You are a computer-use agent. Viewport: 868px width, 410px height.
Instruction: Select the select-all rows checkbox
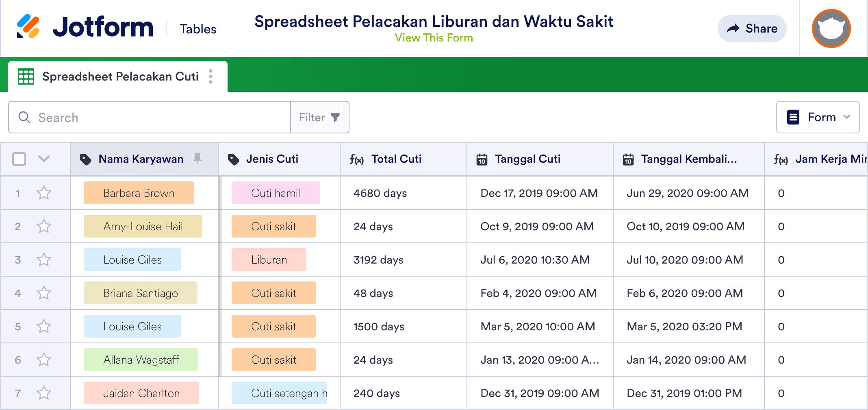tap(19, 159)
